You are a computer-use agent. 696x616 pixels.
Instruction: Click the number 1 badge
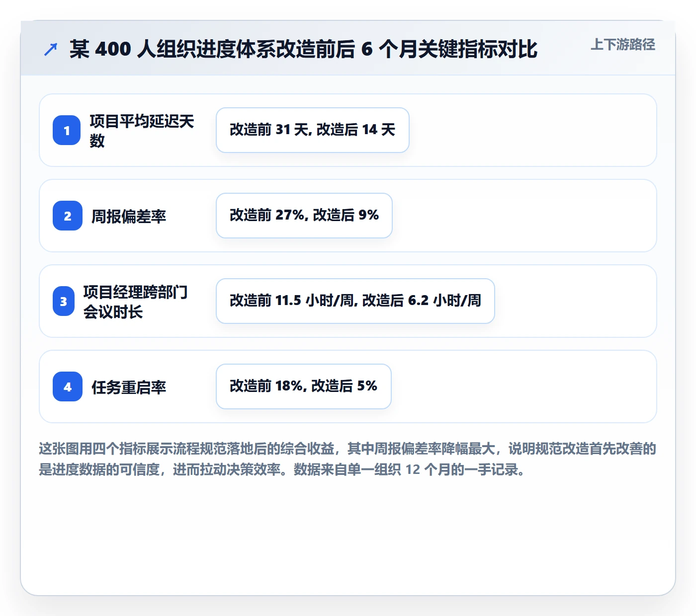[67, 130]
